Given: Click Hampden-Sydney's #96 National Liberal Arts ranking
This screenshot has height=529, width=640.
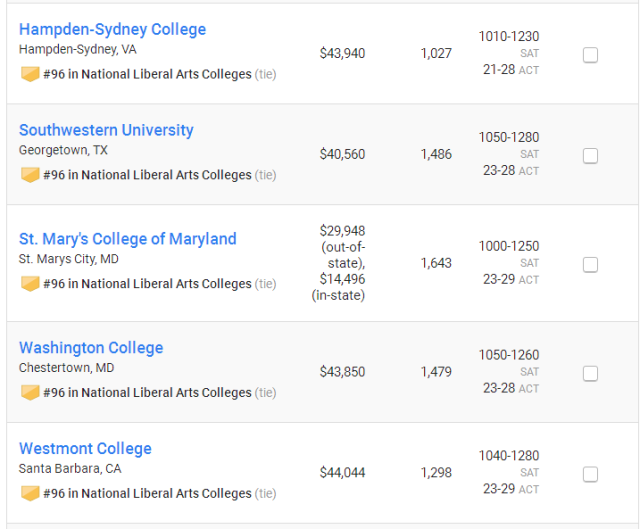Looking at the screenshot, I should pyautogui.click(x=147, y=74).
